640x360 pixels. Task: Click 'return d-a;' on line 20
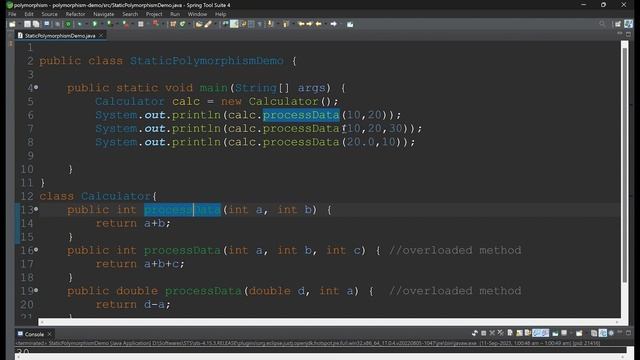coord(133,304)
